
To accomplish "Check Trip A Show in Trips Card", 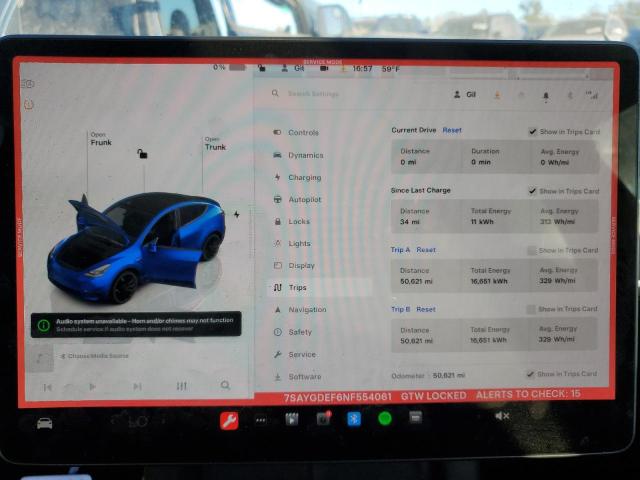I will tap(531, 250).
